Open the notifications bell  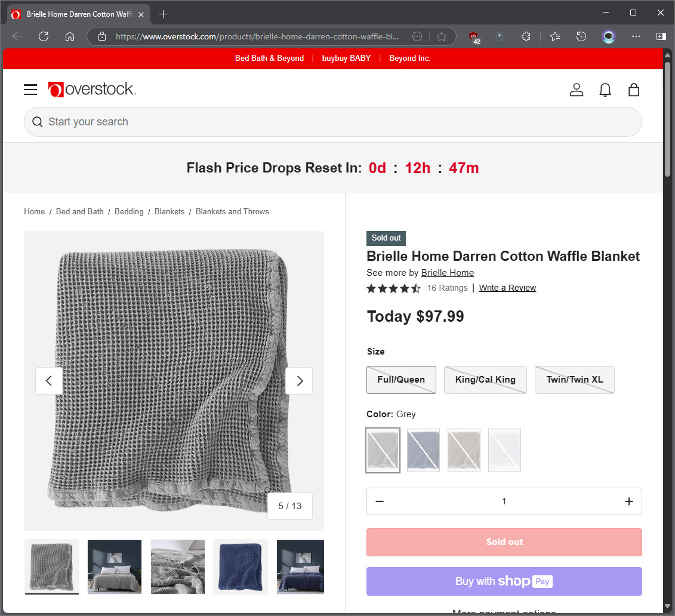(605, 90)
